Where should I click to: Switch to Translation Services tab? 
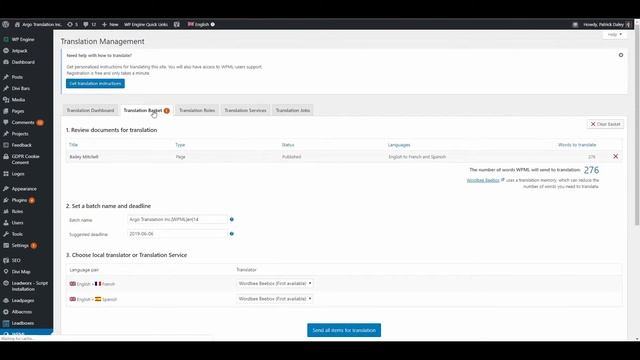pyautogui.click(x=245, y=110)
